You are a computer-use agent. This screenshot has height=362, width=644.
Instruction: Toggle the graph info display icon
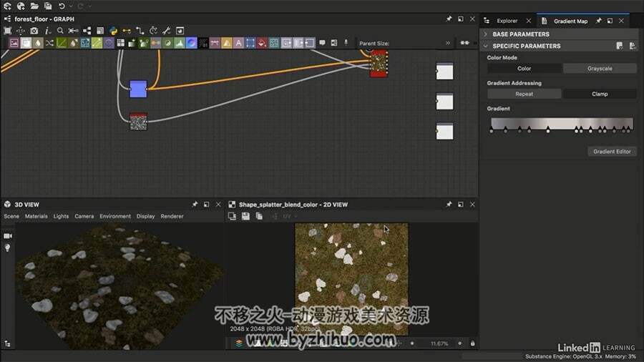(x=48, y=31)
